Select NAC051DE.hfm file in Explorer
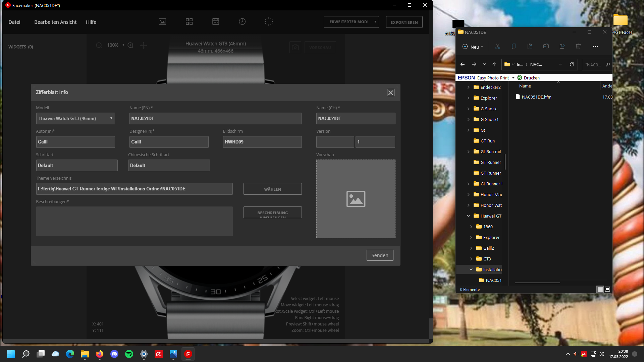 click(533, 97)
